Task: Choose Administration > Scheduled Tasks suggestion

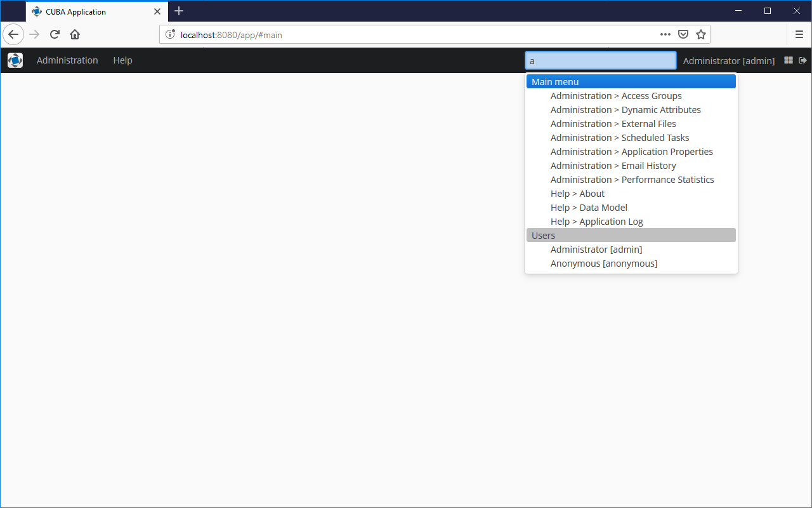Action: [x=631, y=138]
